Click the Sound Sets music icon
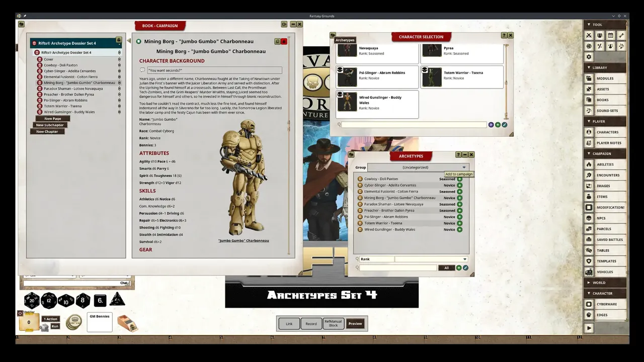The image size is (644, 362). click(589, 111)
